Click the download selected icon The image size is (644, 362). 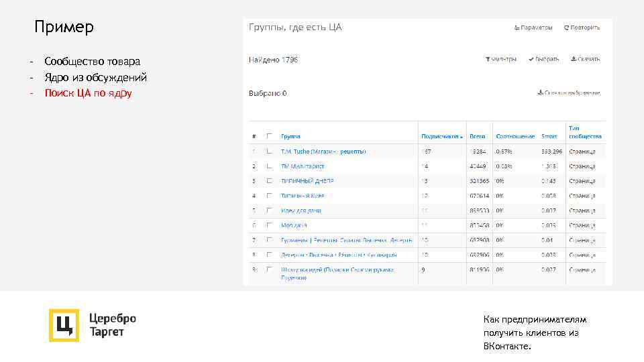541,93
